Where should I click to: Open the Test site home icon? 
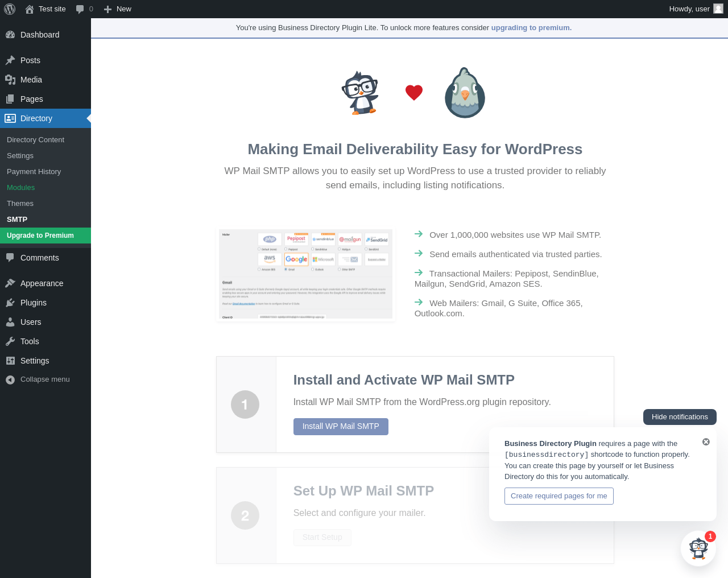pyautogui.click(x=30, y=9)
